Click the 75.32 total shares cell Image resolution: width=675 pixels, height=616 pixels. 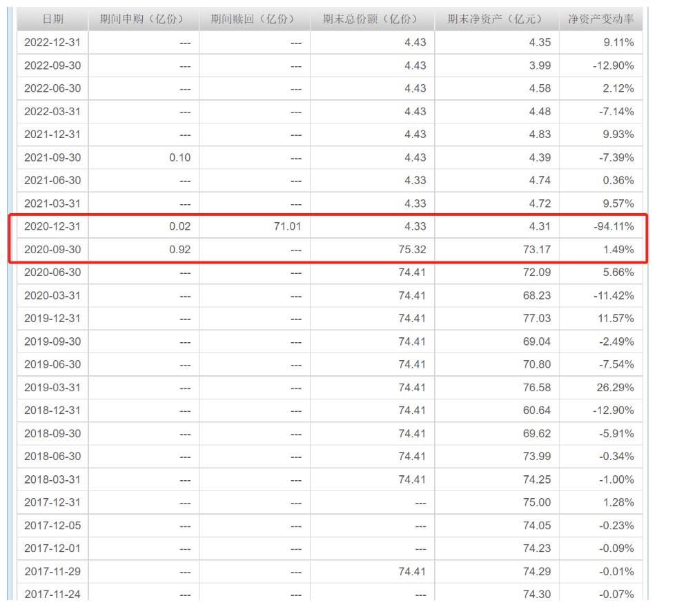[412, 250]
